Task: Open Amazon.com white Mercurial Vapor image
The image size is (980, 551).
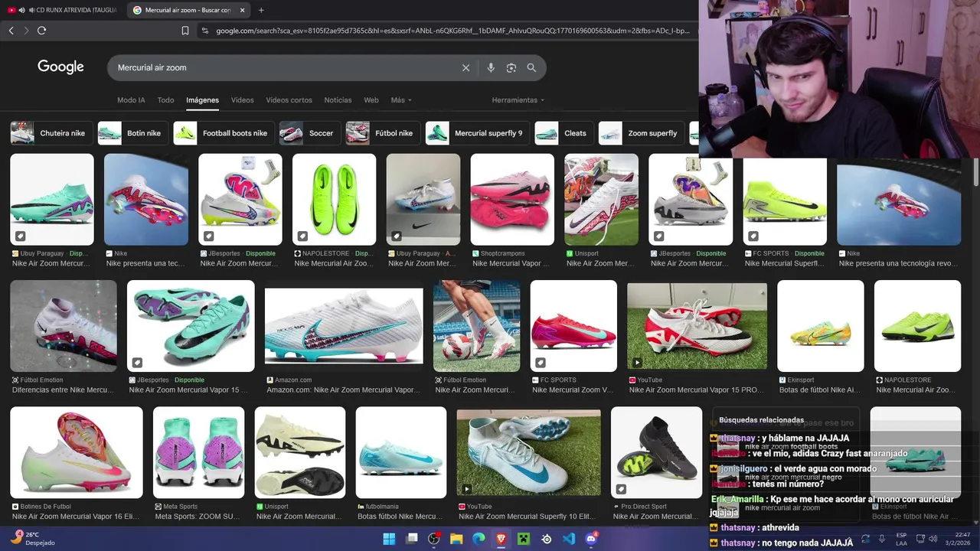Action: (x=344, y=326)
